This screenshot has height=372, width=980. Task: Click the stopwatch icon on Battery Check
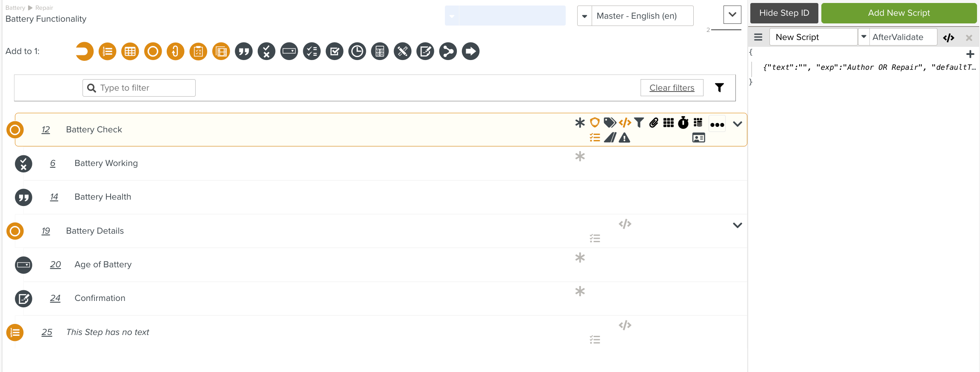point(683,123)
